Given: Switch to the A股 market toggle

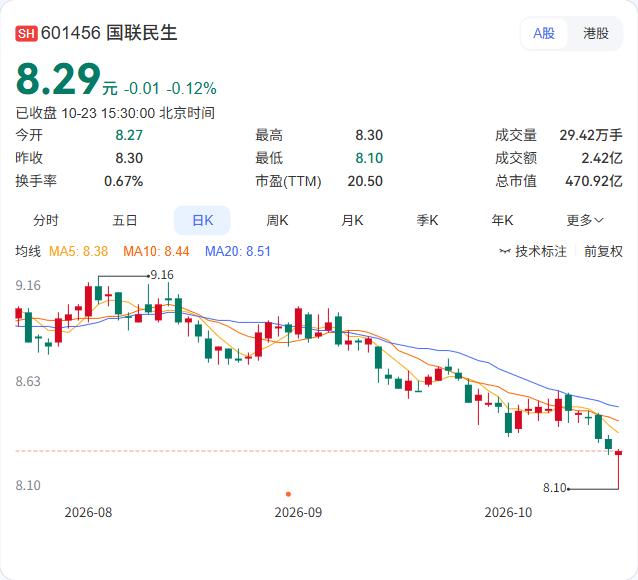Looking at the screenshot, I should click(544, 33).
